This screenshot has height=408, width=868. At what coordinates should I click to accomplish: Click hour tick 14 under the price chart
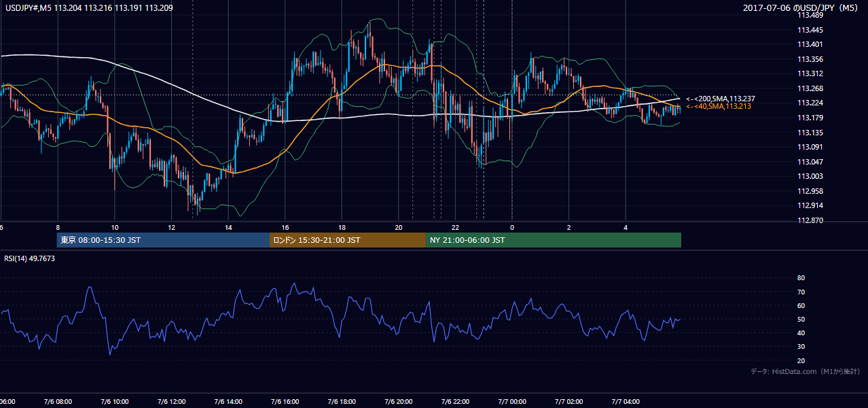pyautogui.click(x=228, y=228)
